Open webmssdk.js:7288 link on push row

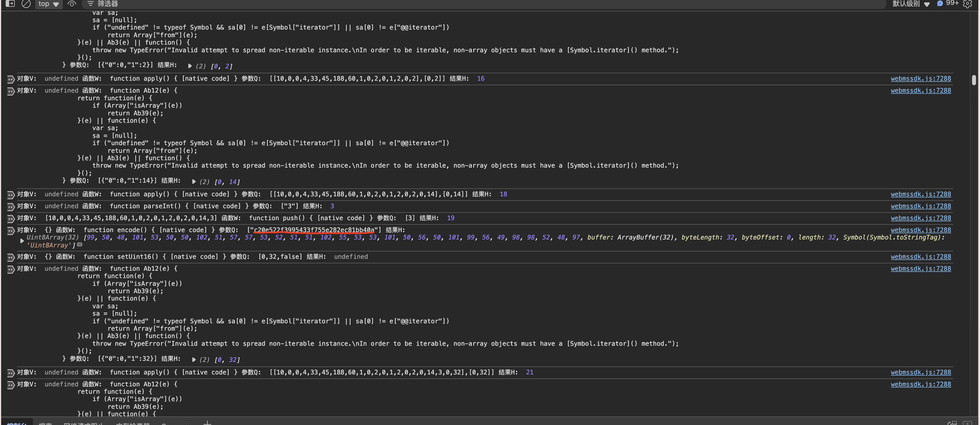point(921,218)
